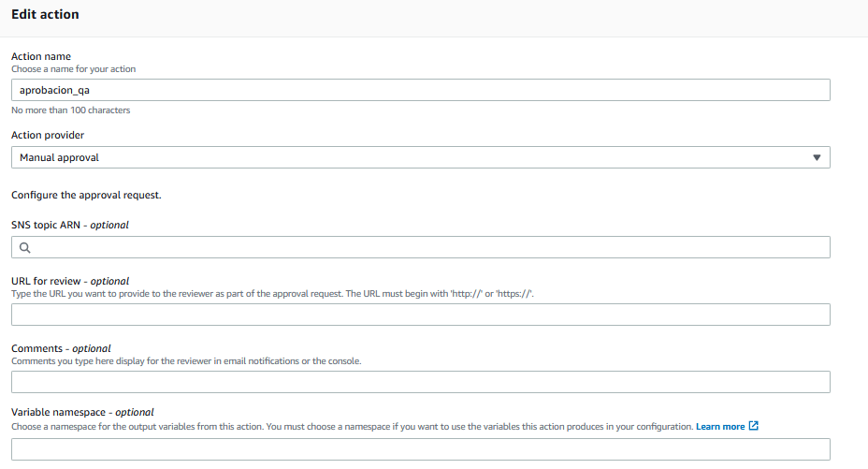
Task: Click the Action provider label
Action: tap(48, 135)
